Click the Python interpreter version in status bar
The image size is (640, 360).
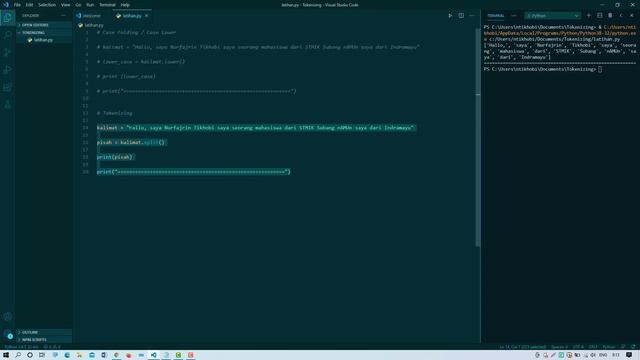(x=21, y=347)
